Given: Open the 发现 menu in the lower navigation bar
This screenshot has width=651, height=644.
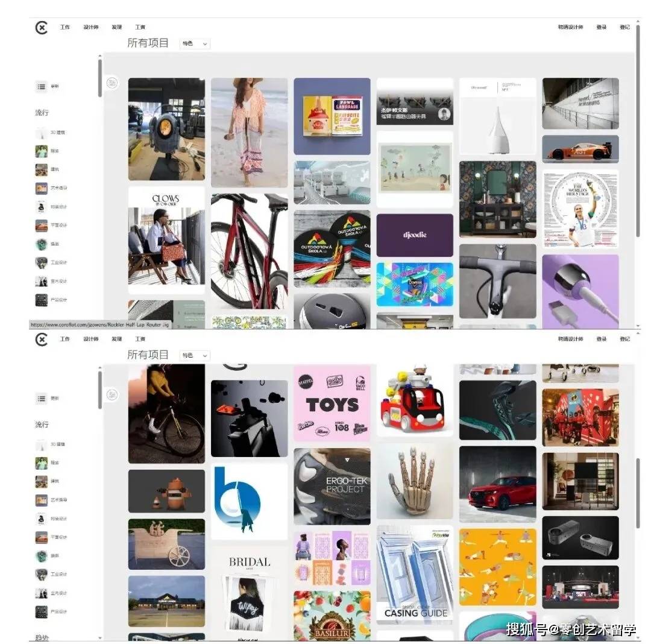Looking at the screenshot, I should (x=117, y=339).
